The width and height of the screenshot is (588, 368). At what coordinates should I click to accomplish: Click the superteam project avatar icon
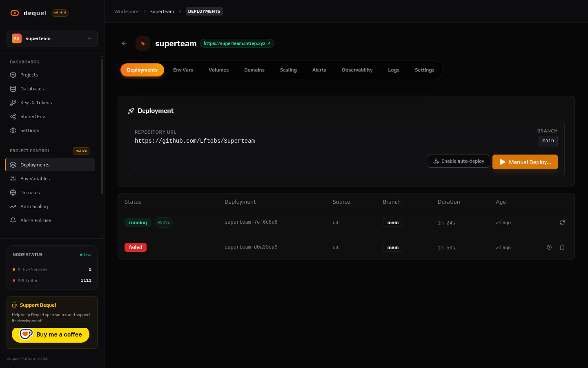coord(143,43)
